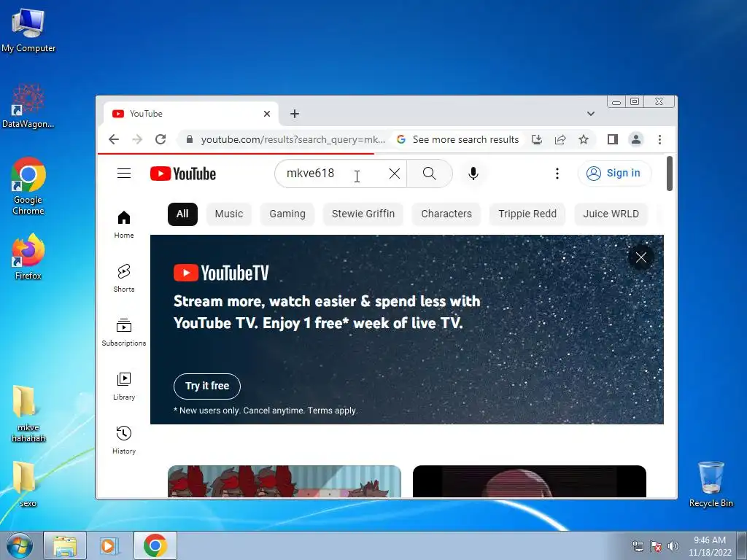Screen dimensions: 747x560
Task: Select Firefox desktop shortcut
Action: [28, 257]
